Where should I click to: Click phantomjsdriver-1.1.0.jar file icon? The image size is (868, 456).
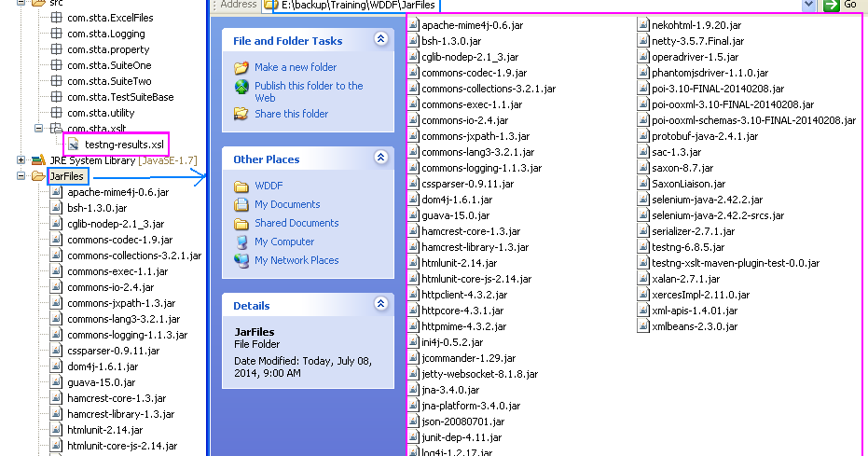point(642,73)
